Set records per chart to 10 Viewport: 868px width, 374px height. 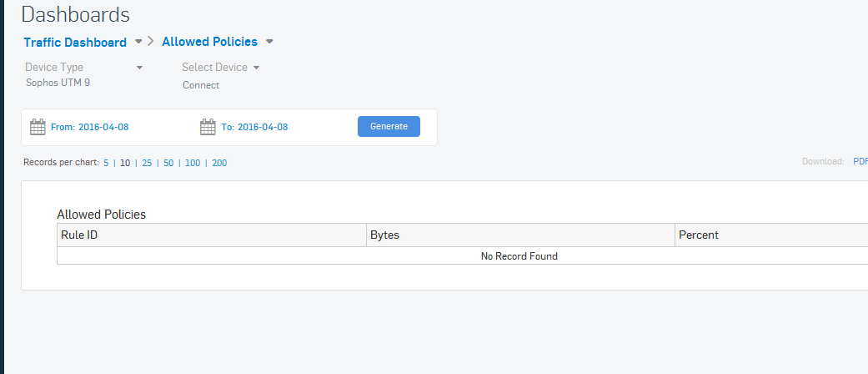(x=125, y=164)
